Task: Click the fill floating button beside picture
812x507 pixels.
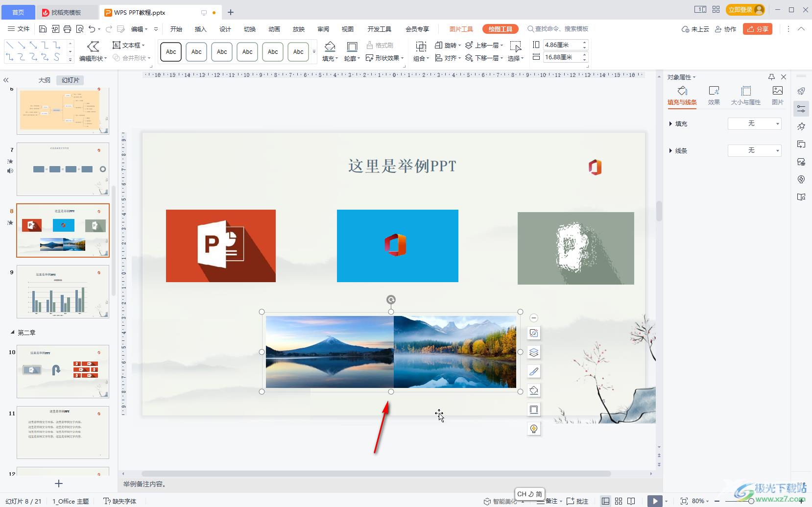Action: pyautogui.click(x=534, y=390)
